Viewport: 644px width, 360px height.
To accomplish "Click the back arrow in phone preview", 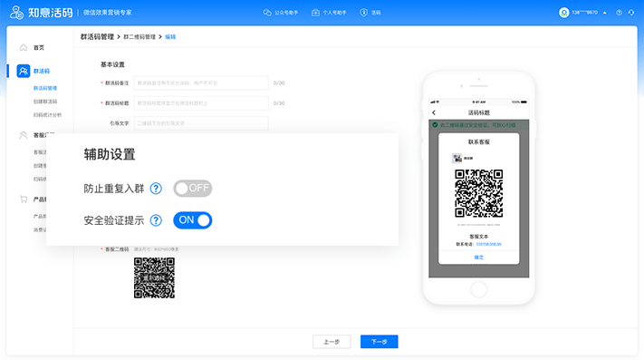I will (434, 112).
